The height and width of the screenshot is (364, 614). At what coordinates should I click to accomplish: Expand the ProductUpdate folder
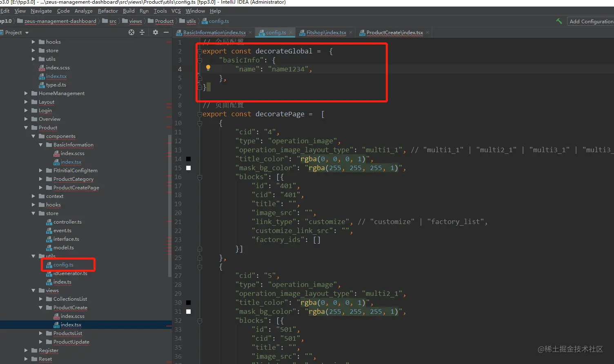coord(41,342)
